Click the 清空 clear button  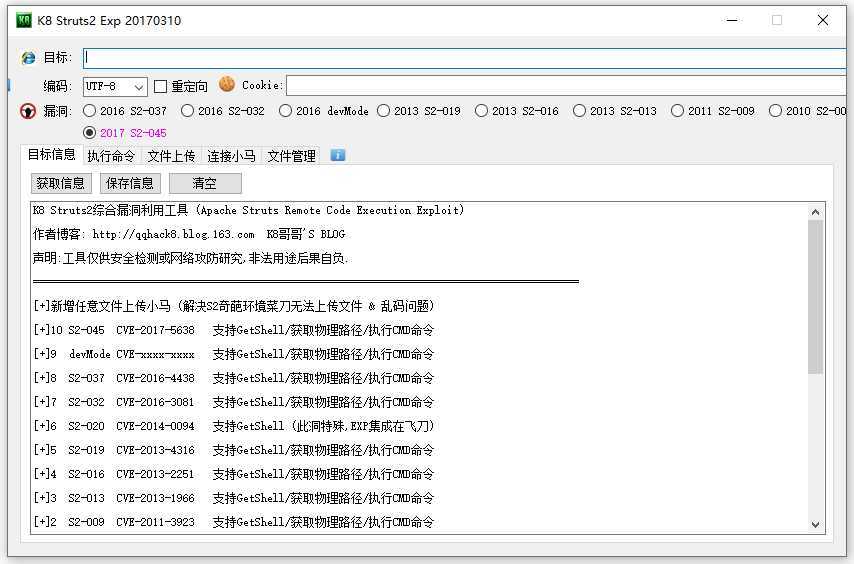click(205, 183)
